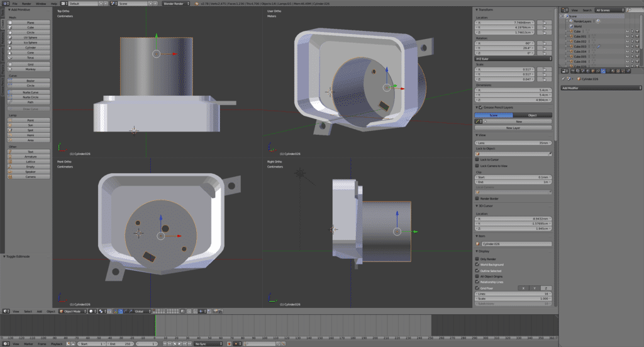
Task: Add a Monkey mesh primitive
Action: point(30,69)
